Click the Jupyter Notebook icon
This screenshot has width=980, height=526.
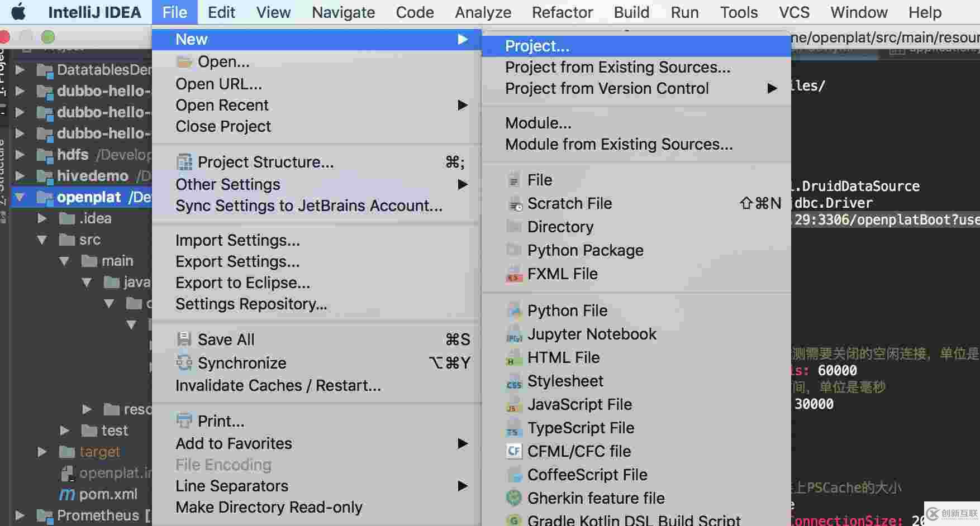[514, 335]
